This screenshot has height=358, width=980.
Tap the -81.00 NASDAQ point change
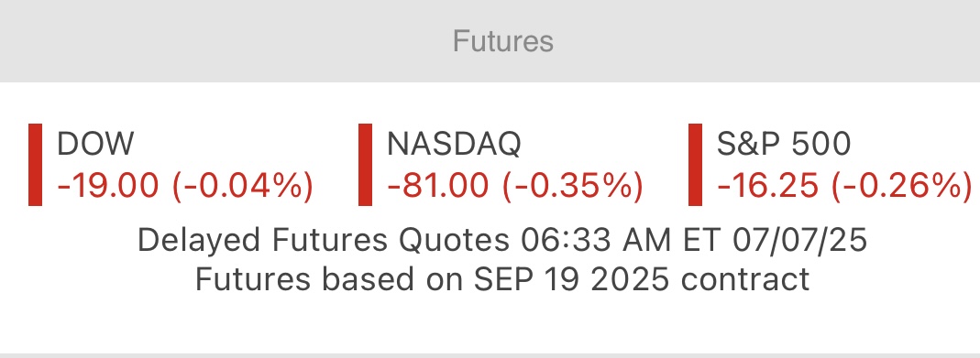tap(438, 186)
